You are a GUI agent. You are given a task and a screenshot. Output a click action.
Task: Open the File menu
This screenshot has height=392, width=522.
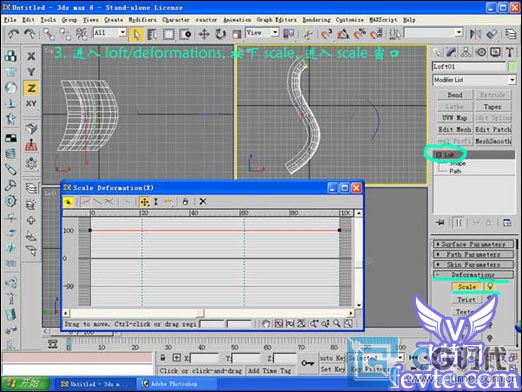coord(10,20)
